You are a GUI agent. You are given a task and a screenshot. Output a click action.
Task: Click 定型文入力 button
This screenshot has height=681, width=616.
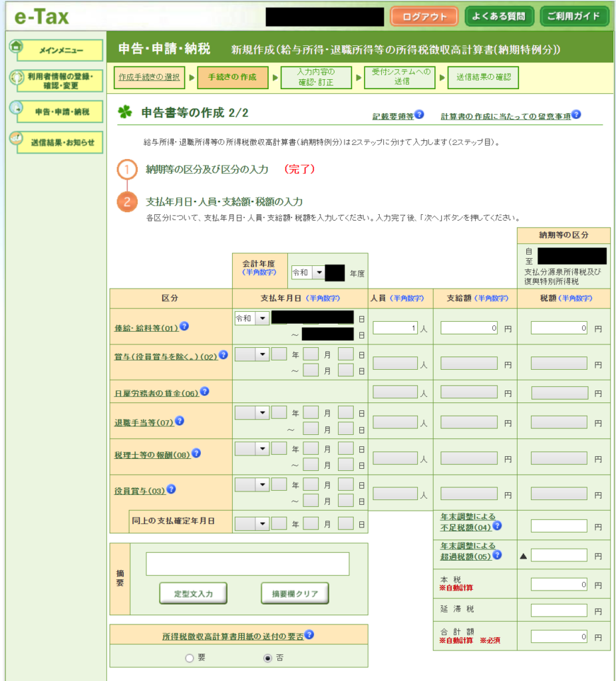click(194, 593)
